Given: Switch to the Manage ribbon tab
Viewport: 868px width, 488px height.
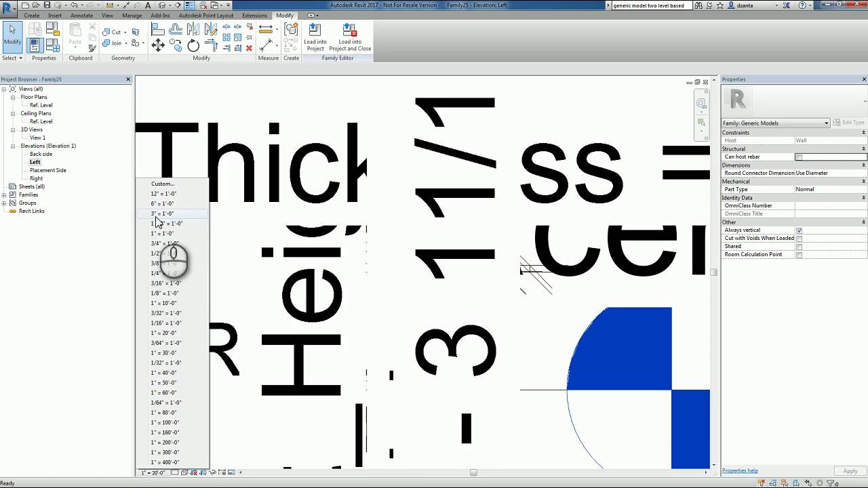Looking at the screenshot, I should pyautogui.click(x=132, y=16).
